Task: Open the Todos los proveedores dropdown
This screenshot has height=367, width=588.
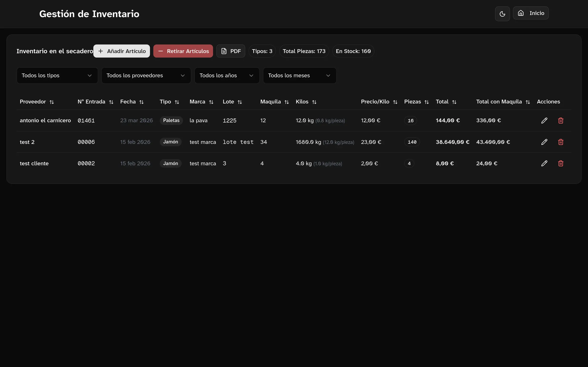Action: pos(146,75)
